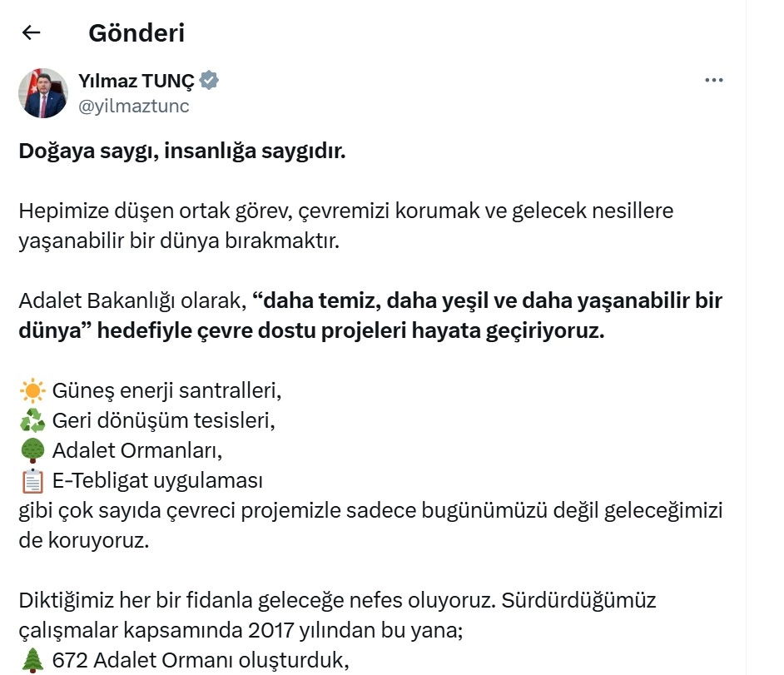
Task: Click the bold line "Doğaya saygı, insanlığa saygıdır."
Action: [x=181, y=151]
